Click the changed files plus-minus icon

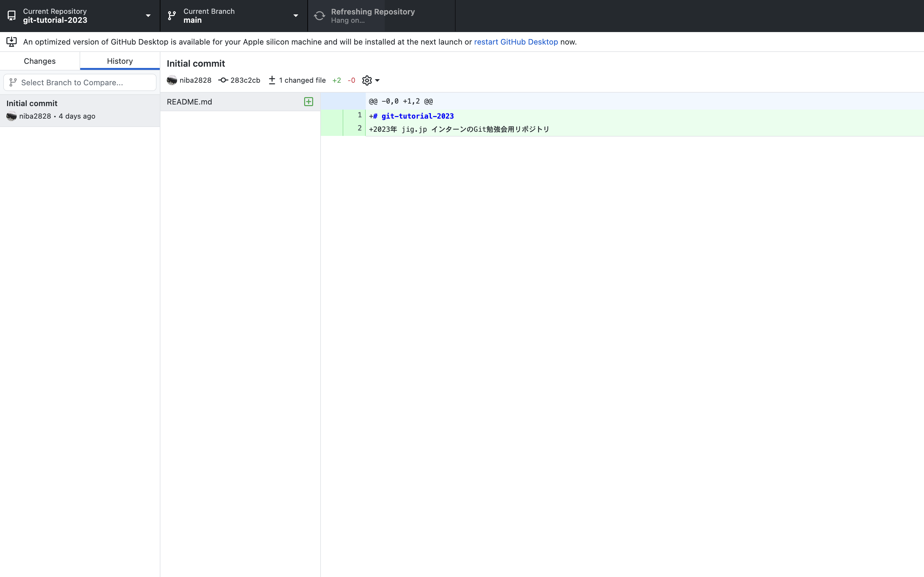(272, 80)
